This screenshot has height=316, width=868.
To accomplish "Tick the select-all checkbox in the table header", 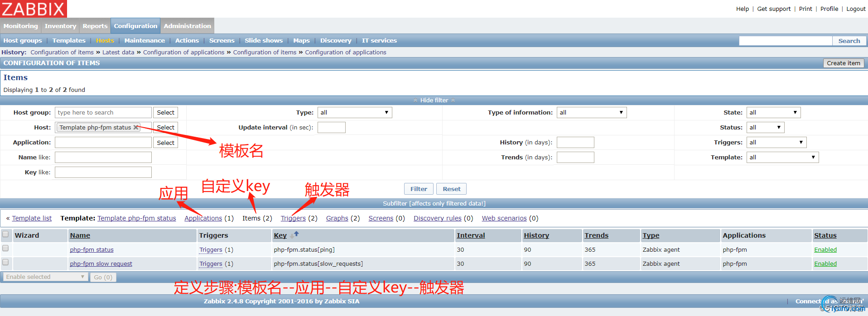I will (5, 235).
